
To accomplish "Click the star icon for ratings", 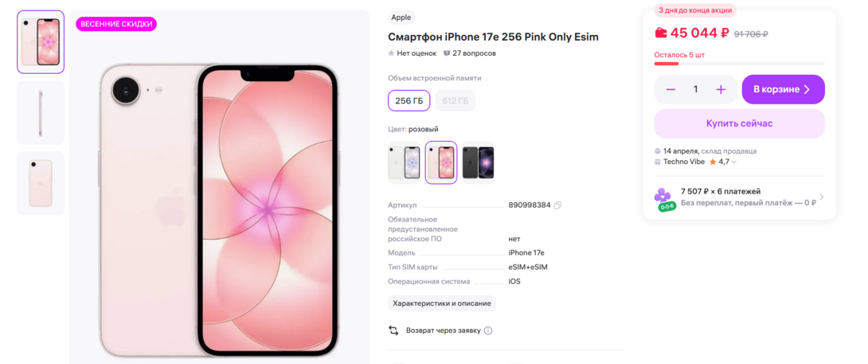I will (x=391, y=53).
